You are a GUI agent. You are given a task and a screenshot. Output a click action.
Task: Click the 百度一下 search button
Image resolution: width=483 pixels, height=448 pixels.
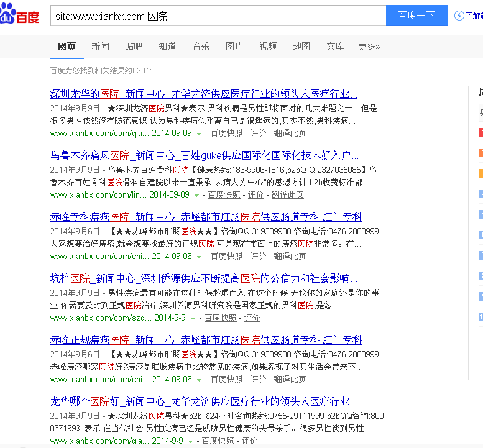(416, 16)
